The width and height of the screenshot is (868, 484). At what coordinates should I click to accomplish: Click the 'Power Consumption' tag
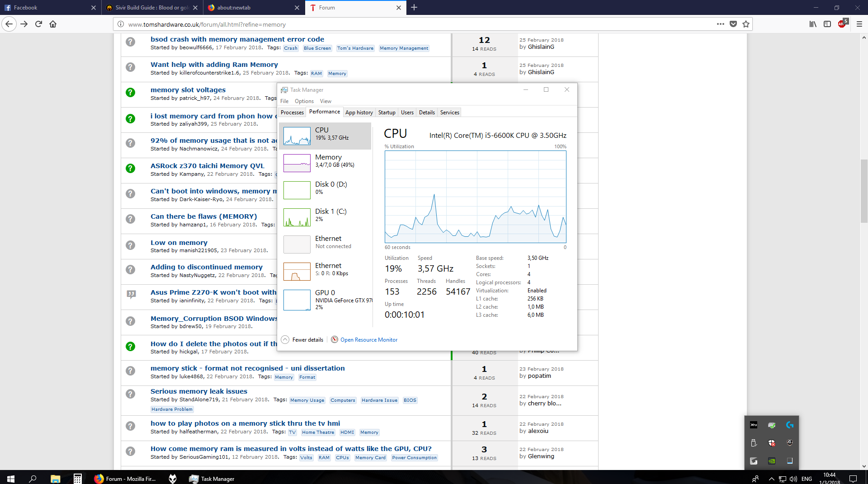coord(414,457)
